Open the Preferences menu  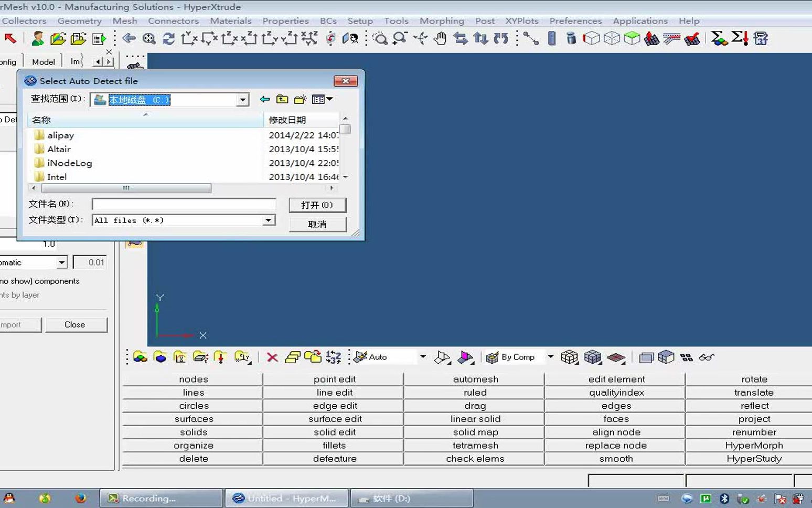(575, 21)
